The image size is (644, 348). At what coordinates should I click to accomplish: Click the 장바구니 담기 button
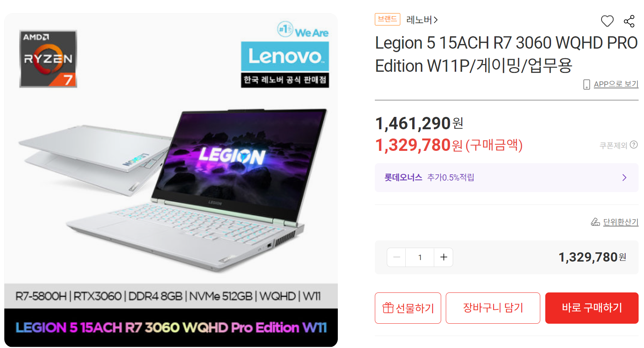pyautogui.click(x=493, y=308)
